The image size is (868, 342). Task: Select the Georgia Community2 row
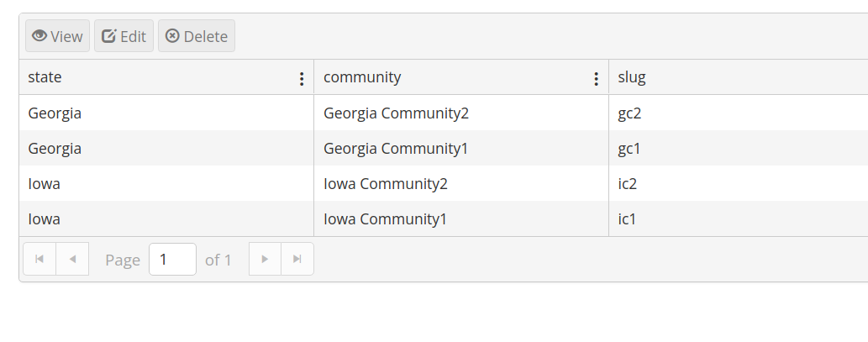(x=443, y=113)
